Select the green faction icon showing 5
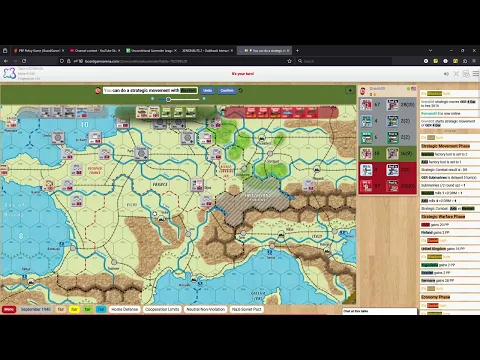This screenshot has height=360, width=480. tap(366, 137)
